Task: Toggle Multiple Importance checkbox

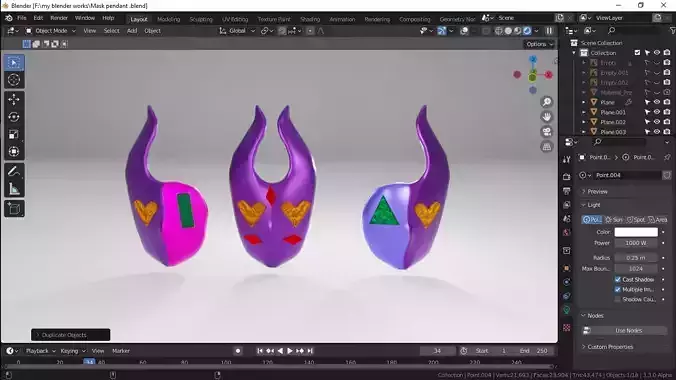Action: 618,289
